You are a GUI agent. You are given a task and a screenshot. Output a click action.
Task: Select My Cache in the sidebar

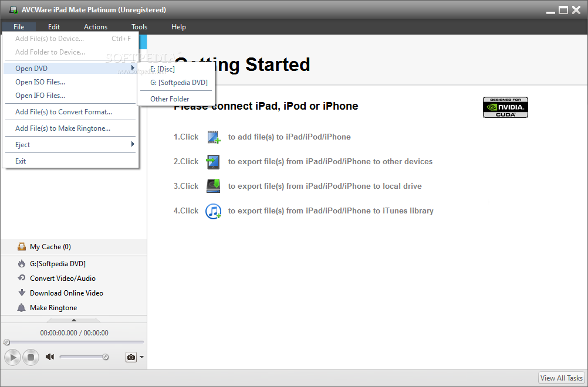click(50, 247)
